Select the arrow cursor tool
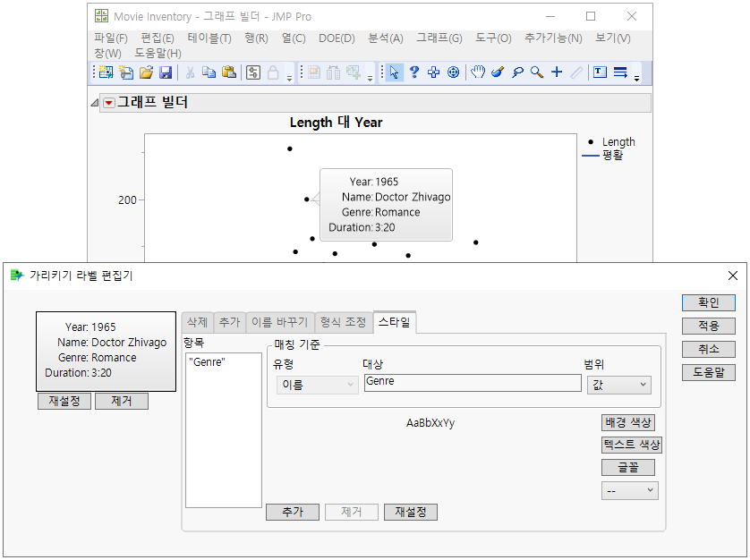This screenshot has width=750, height=560. [394, 72]
